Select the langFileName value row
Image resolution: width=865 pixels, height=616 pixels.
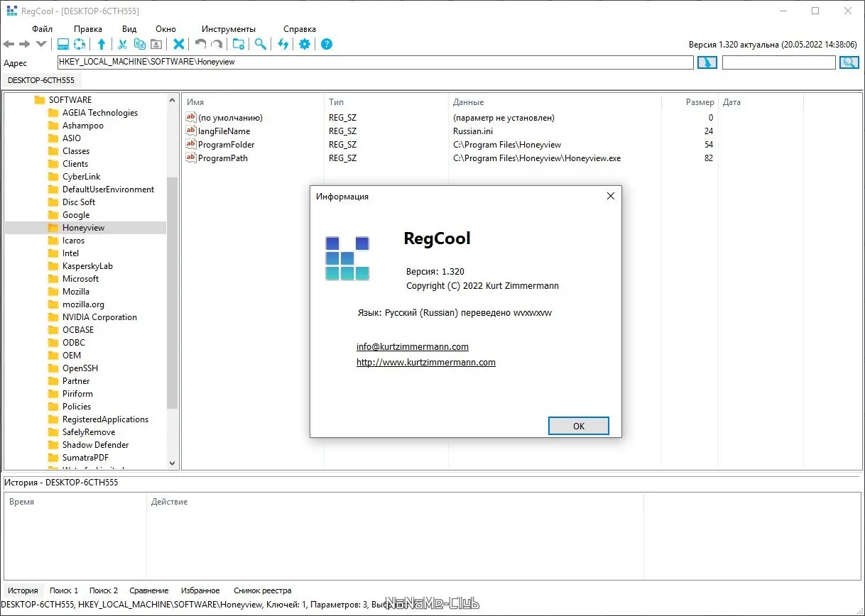point(450,131)
